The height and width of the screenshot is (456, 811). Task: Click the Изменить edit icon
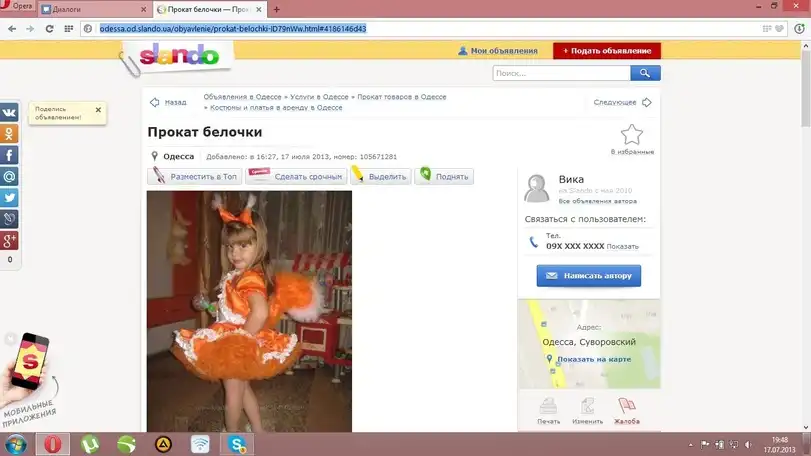pyautogui.click(x=588, y=406)
